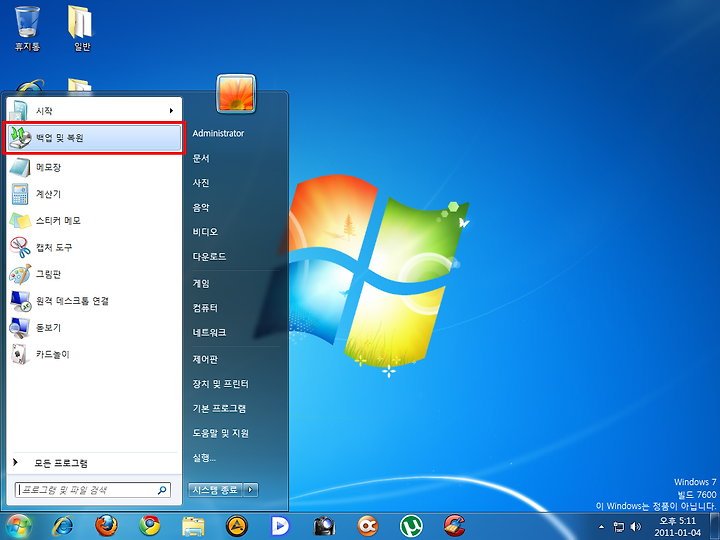
Task: Launch 돋보기 magnifier icon
Action: [x=20, y=327]
